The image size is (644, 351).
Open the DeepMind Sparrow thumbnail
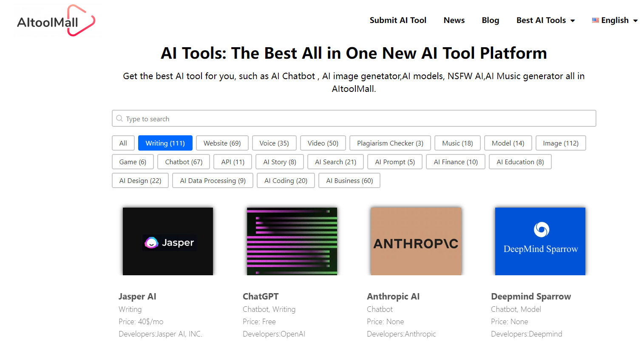(540, 241)
